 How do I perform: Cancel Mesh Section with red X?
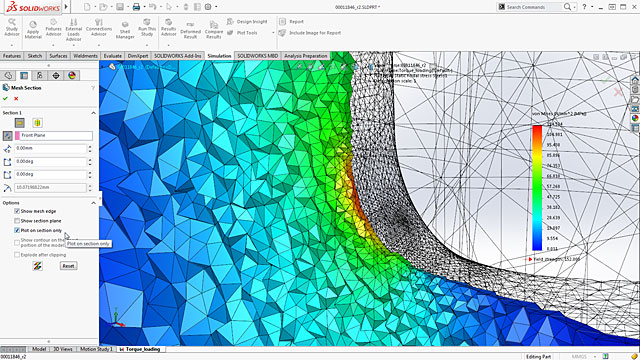16,98
